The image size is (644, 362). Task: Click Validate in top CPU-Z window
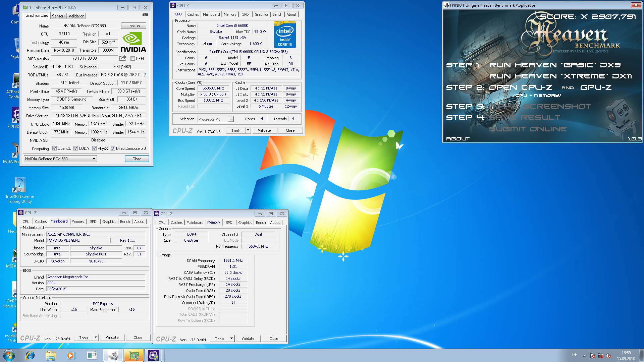[264, 130]
